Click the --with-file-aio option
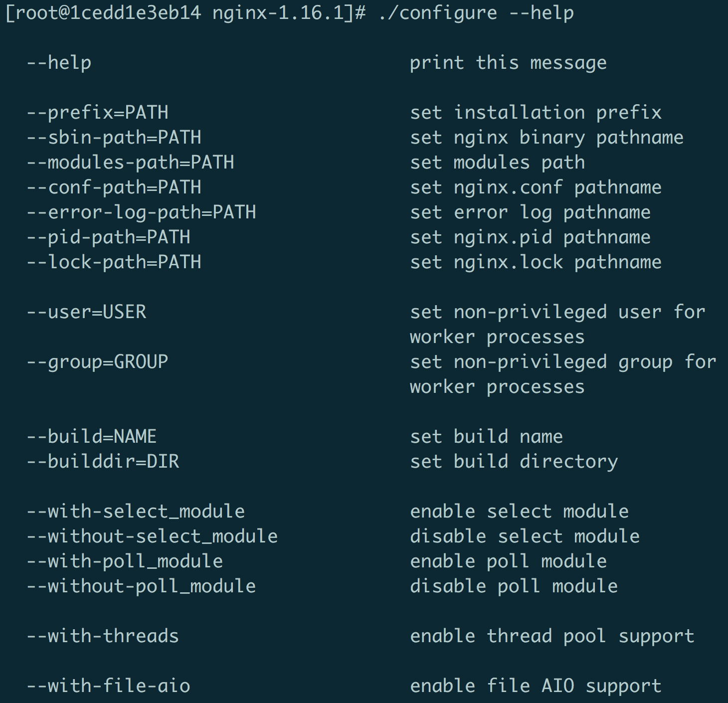 [x=109, y=686]
